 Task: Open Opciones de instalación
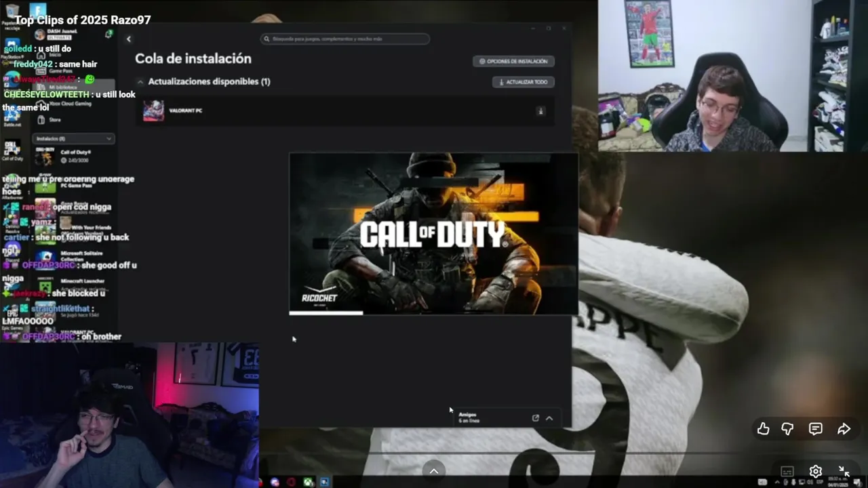(x=513, y=61)
